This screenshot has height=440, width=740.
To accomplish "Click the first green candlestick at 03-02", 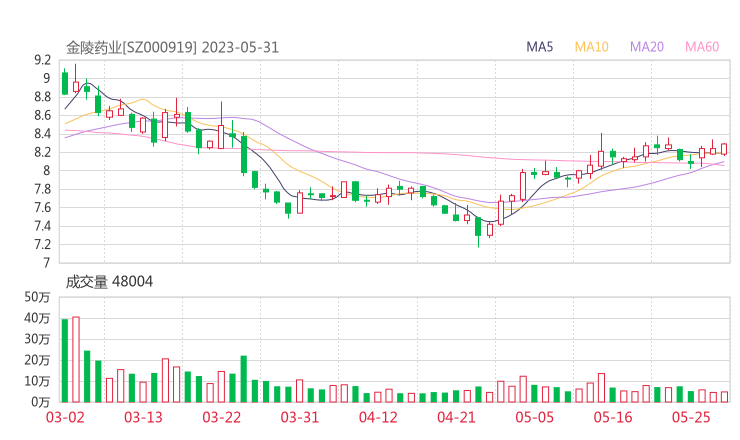I will tap(65, 82).
